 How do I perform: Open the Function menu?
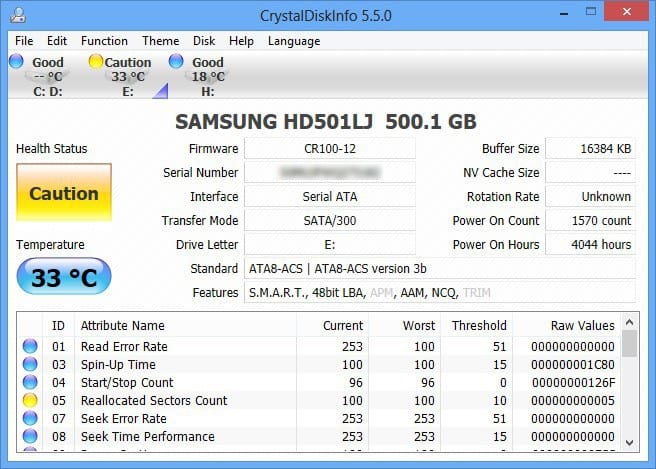[x=104, y=41]
